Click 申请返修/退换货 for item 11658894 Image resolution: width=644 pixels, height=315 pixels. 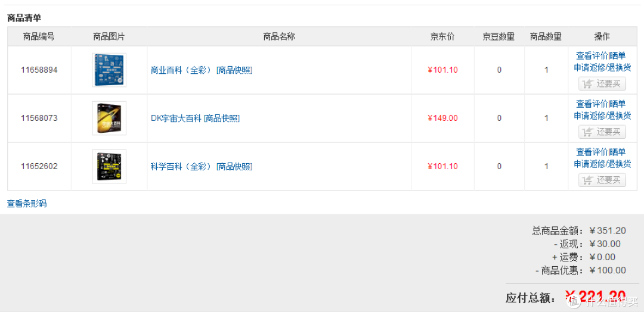pos(602,68)
